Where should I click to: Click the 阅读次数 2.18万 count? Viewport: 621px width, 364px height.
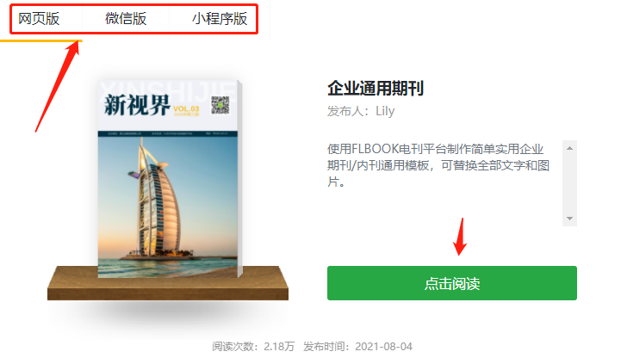(x=253, y=347)
